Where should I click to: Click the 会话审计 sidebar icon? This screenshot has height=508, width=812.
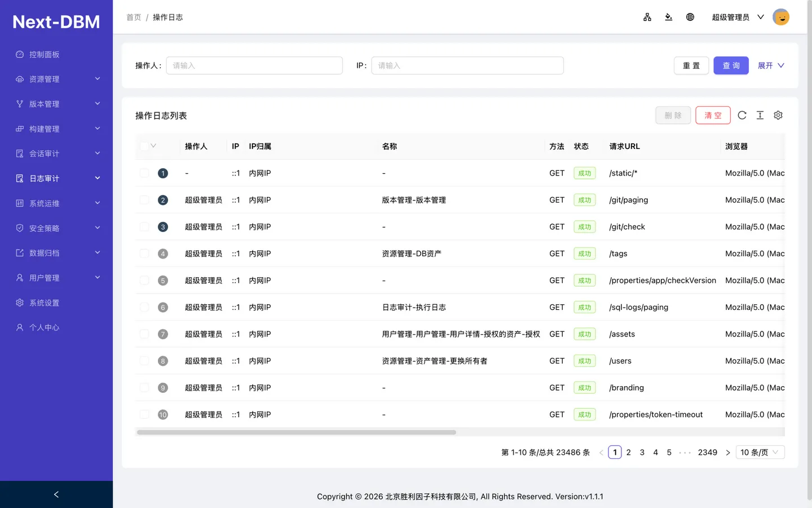tap(20, 154)
